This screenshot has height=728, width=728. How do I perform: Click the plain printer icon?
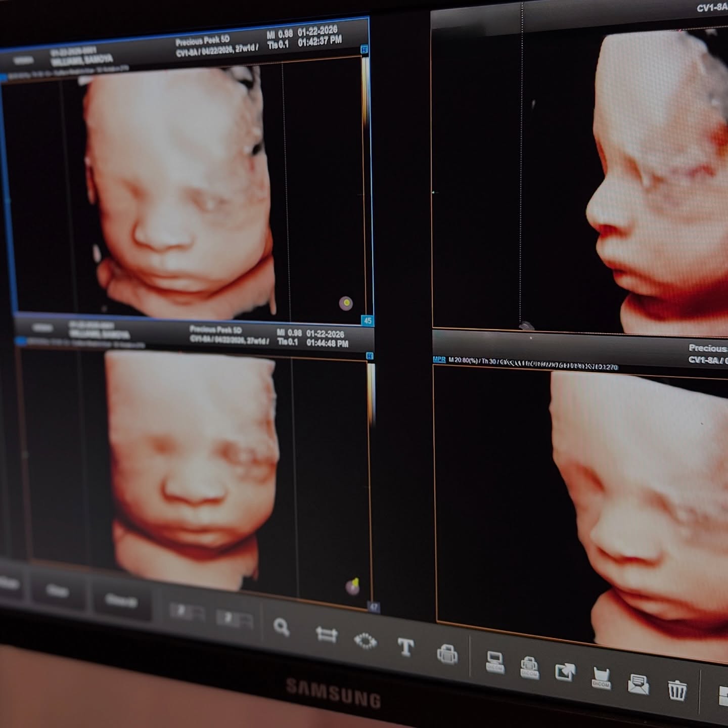447,655
